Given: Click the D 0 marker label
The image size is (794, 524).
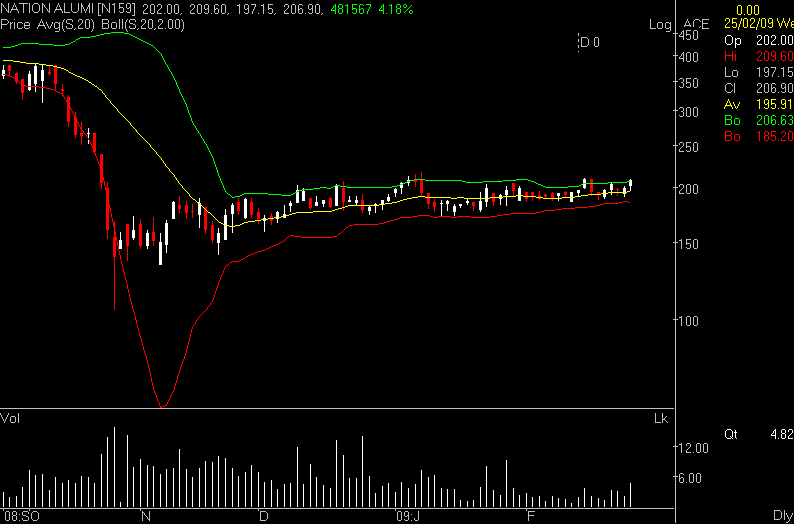Looking at the screenshot, I should tap(589, 42).
